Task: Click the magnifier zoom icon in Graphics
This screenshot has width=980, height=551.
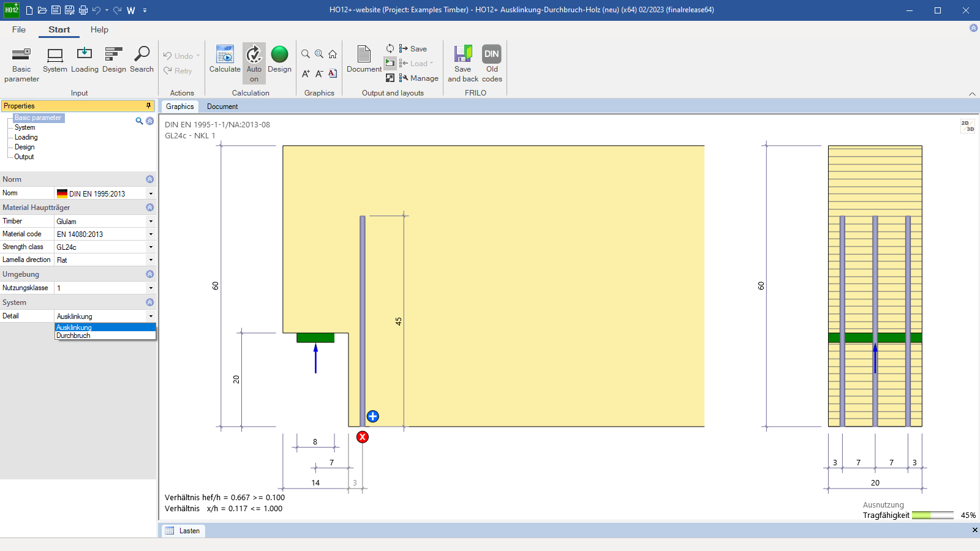Action: click(x=306, y=54)
